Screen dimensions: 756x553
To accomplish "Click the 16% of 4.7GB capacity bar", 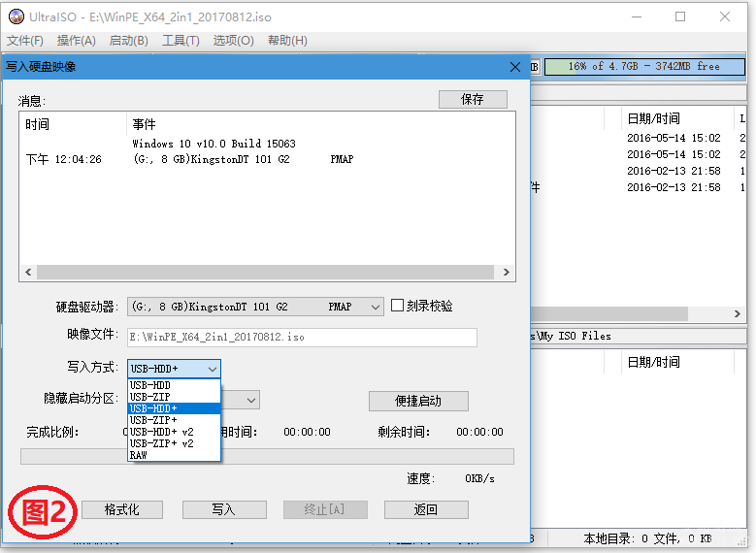I will 644,67.
